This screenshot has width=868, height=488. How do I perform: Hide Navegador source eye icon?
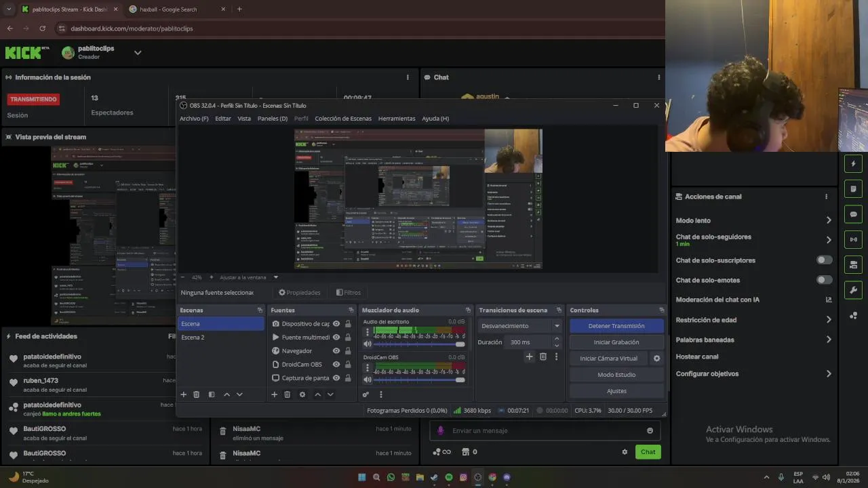coord(336,351)
